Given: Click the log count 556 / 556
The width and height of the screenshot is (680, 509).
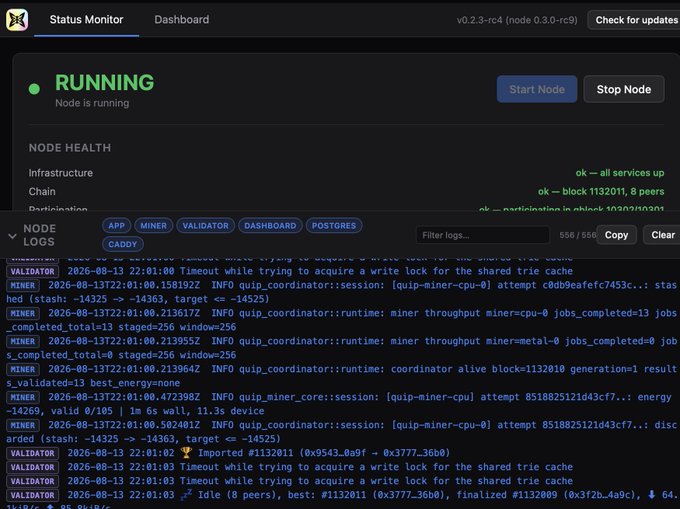Looking at the screenshot, I should [x=578, y=235].
